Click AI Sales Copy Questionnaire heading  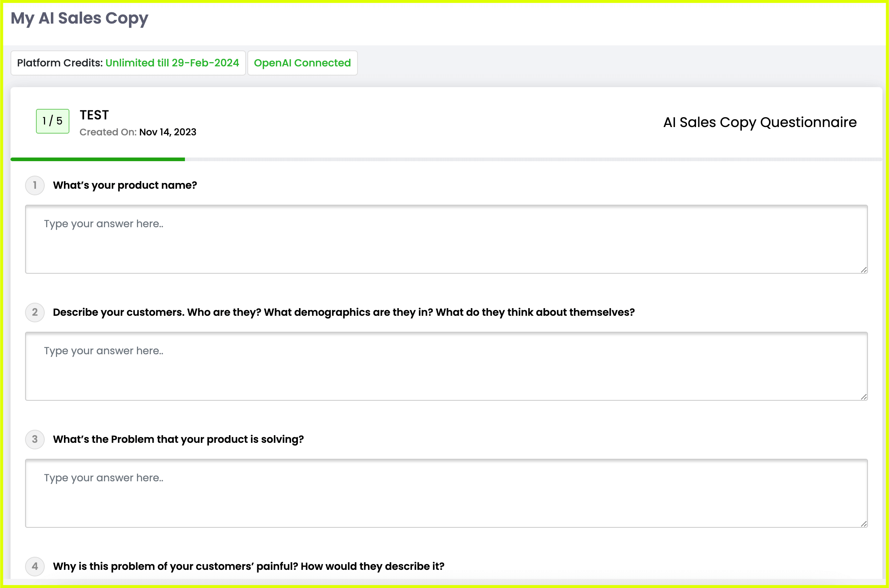point(760,122)
